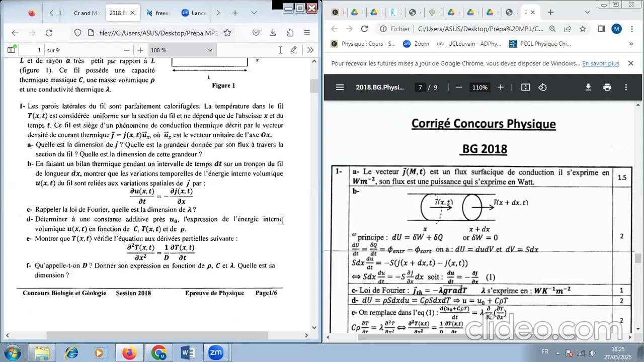Image resolution: width=644 pixels, height=362 pixels.
Task: Fit the PDF to page in Chrome
Action: point(525,87)
